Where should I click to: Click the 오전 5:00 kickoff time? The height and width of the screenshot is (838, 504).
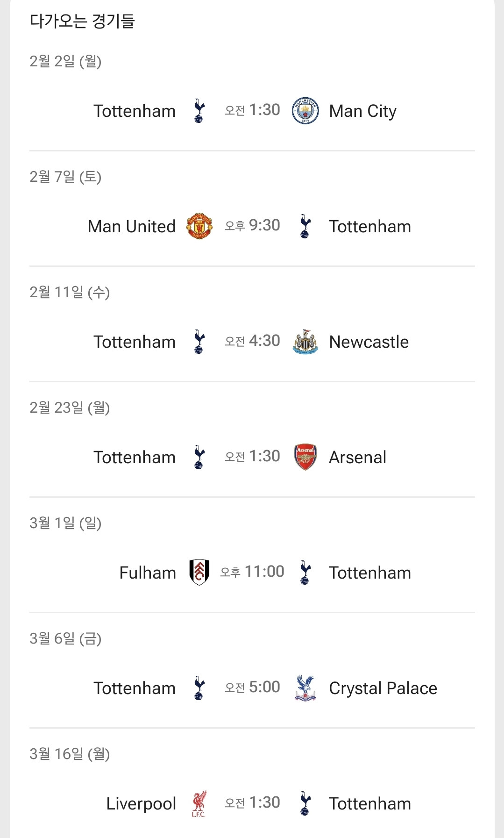click(x=252, y=688)
